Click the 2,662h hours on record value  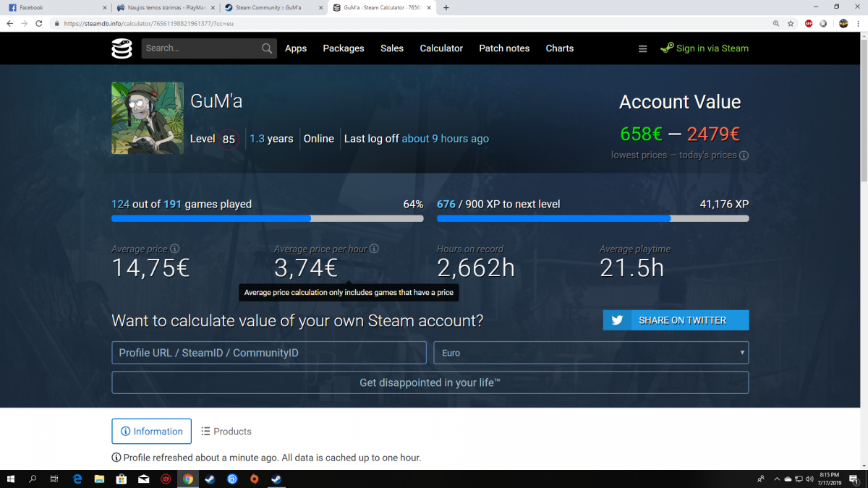[x=476, y=268]
